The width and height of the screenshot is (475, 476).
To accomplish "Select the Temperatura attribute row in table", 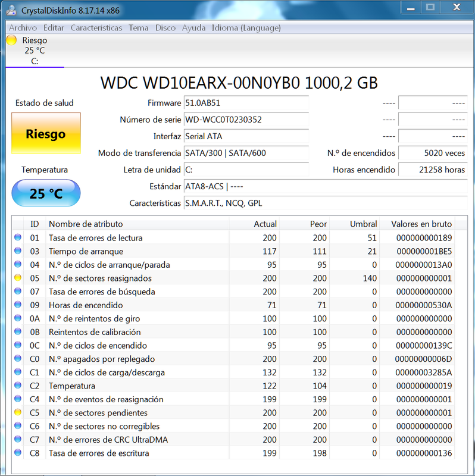I will (x=233, y=386).
